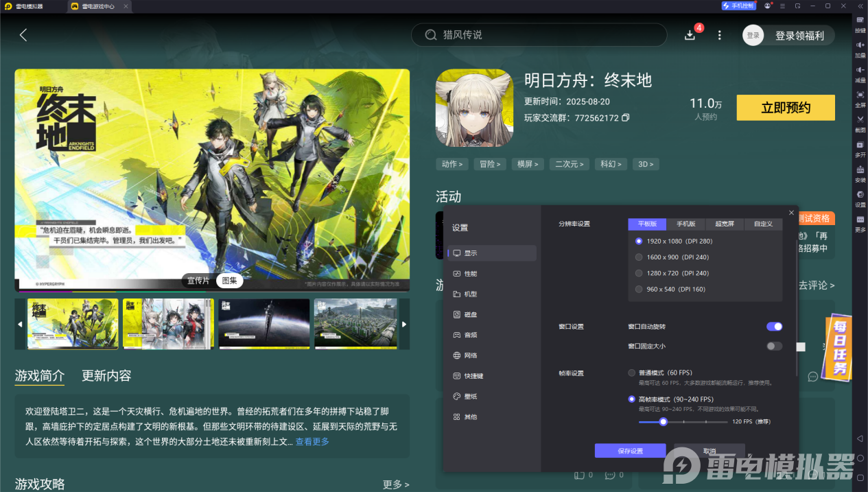Screen dimensions: 868x492
Task: Switch to the 手机版 resolution tab
Action: pyautogui.click(x=687, y=224)
